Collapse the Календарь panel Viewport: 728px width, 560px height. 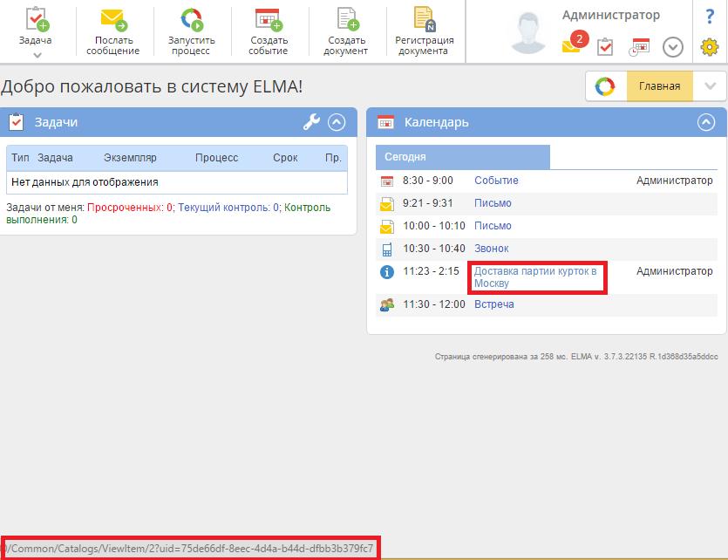(x=706, y=123)
